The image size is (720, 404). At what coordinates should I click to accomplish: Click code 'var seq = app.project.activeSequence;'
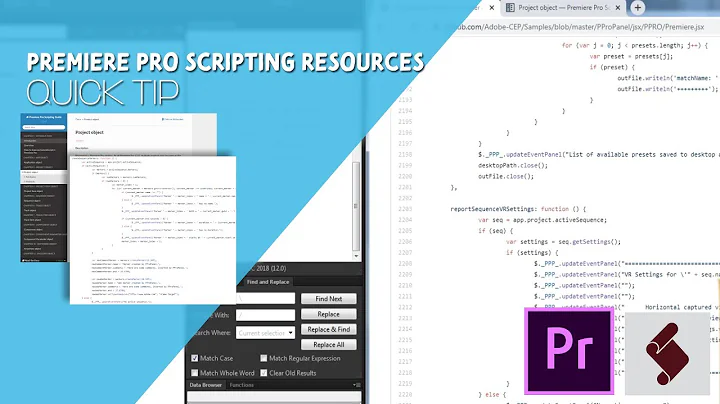(x=542, y=220)
